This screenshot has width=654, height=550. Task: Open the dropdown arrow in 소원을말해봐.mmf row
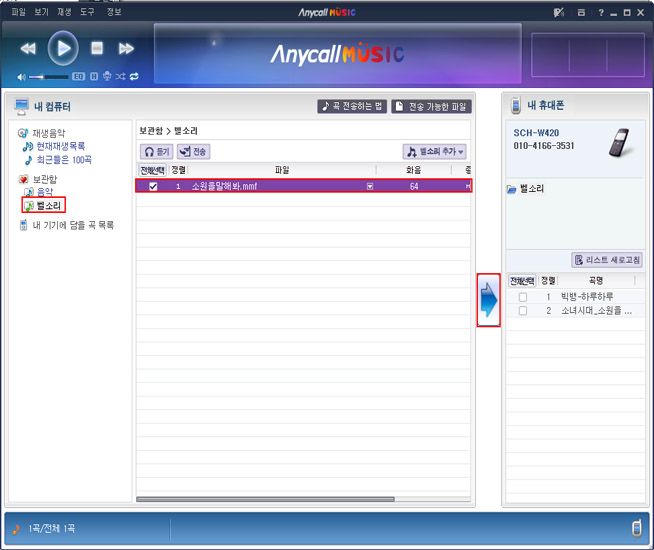tap(370, 186)
